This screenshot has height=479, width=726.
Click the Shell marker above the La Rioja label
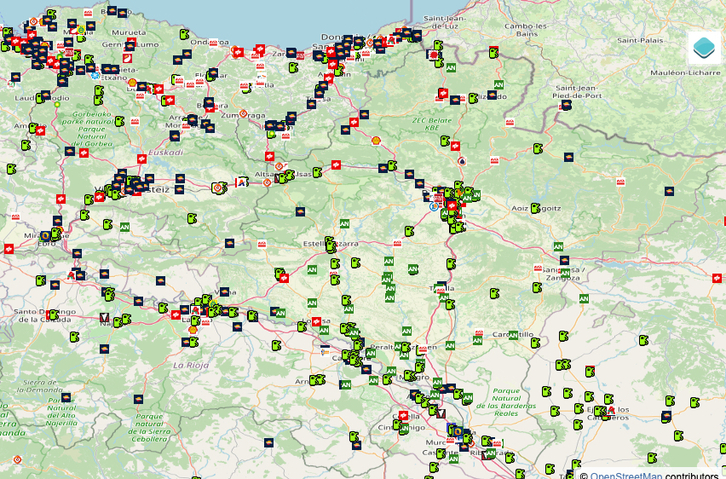193,330
